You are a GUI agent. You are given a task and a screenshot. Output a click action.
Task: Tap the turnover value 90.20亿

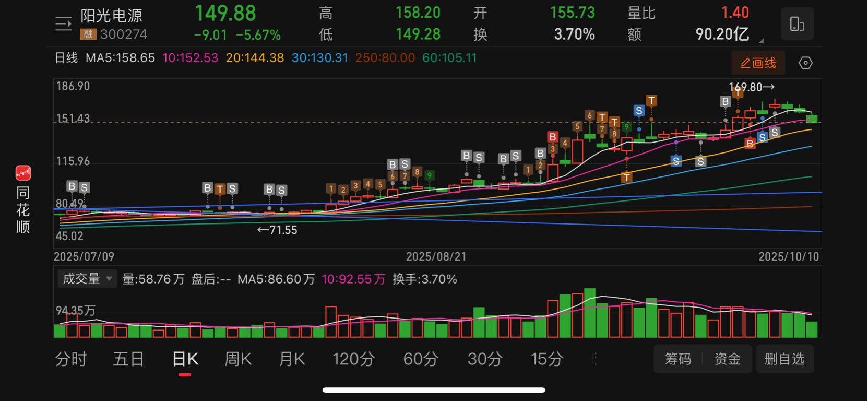pos(722,34)
